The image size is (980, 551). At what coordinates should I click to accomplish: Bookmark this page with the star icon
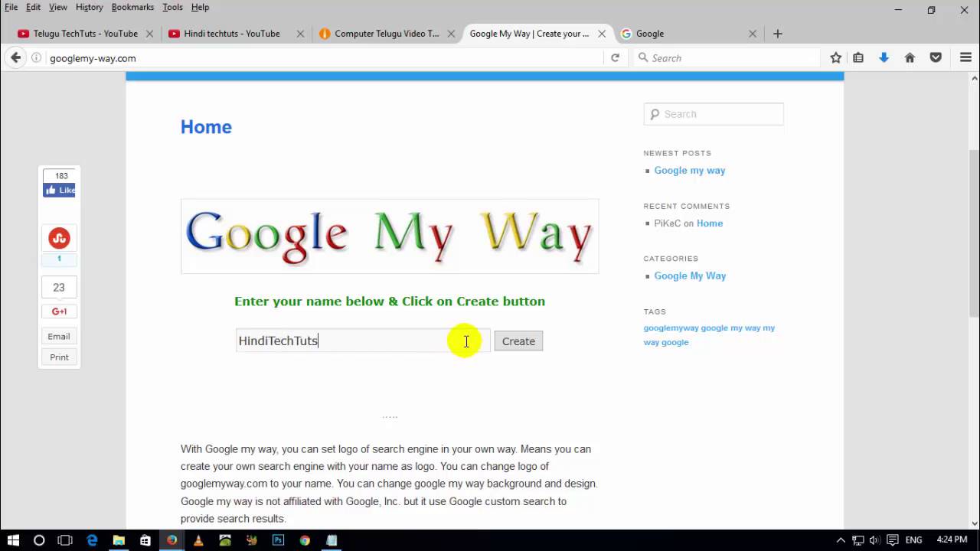coord(836,57)
